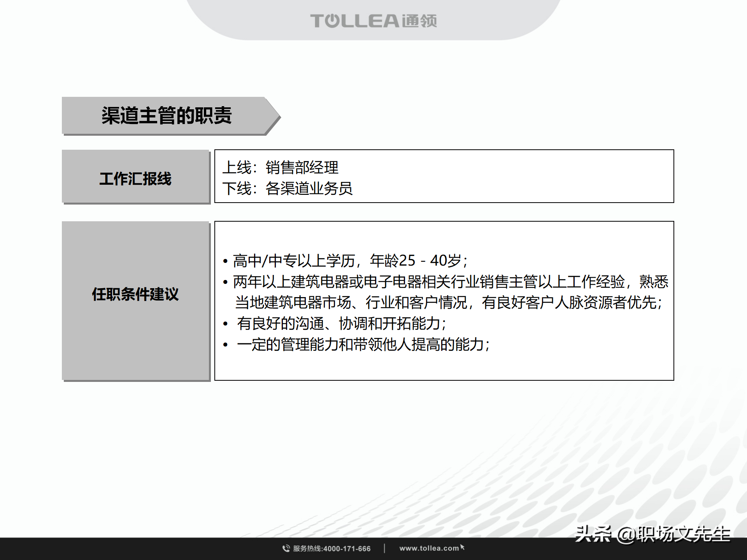Select the 上线: 销售部经理 line
747x560 pixels.
coord(281,168)
